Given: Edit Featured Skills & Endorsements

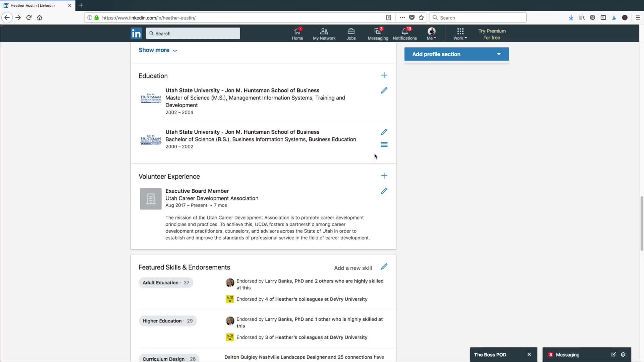Looking at the screenshot, I should tap(384, 267).
